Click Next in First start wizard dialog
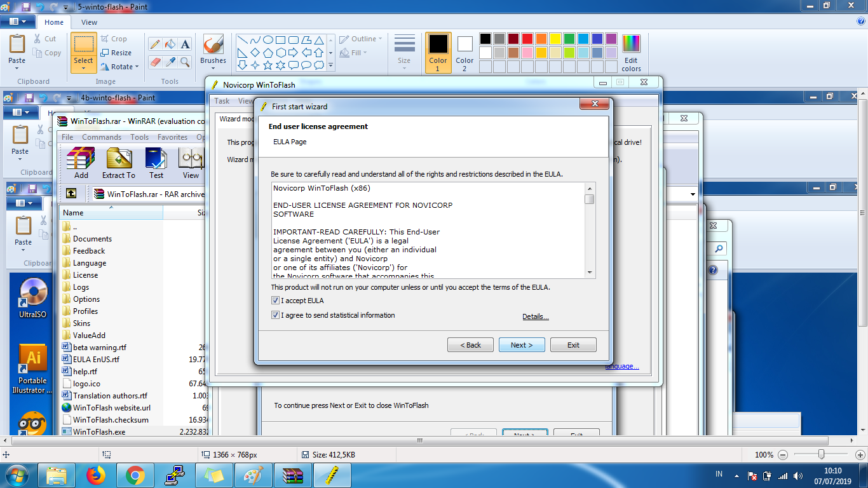This screenshot has width=868, height=488. click(522, 345)
